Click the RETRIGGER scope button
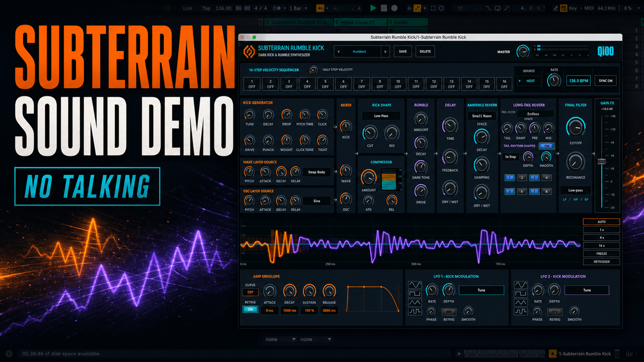The image size is (644, 362). point(602,262)
